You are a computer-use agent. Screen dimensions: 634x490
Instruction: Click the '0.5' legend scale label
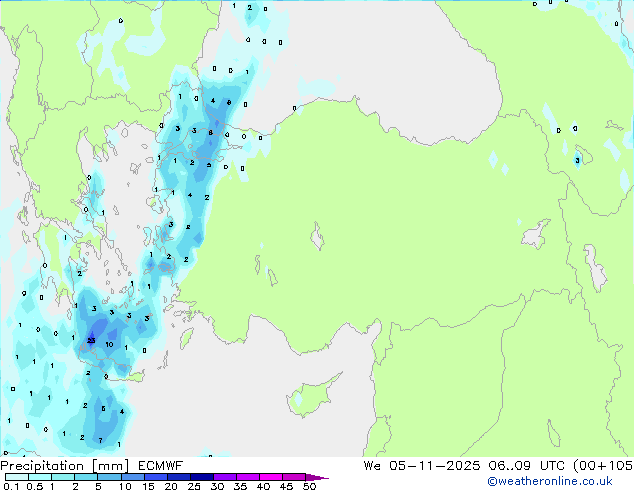pos(34,486)
